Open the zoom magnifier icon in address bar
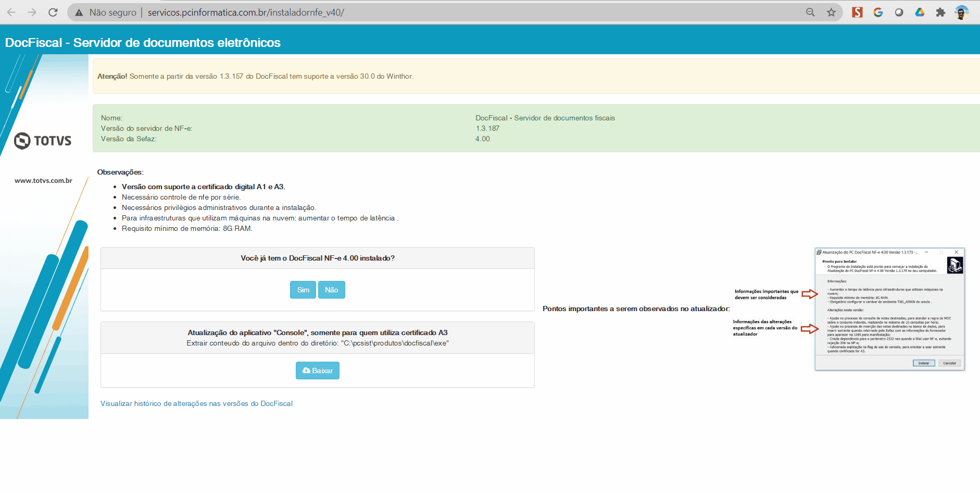This screenshot has height=493, width=980. (x=810, y=13)
